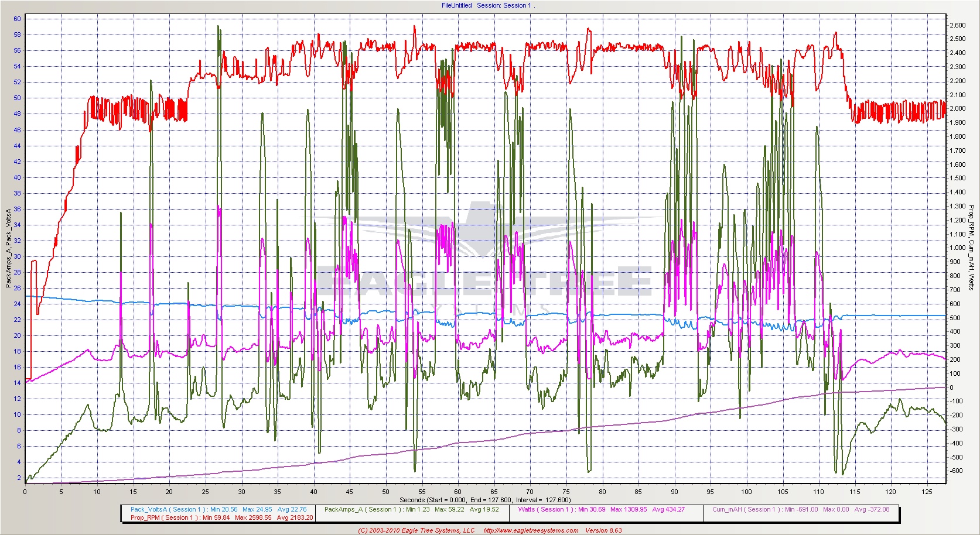Click the 2 tick on left axis
This screenshot has height=535, width=980.
coord(19,478)
